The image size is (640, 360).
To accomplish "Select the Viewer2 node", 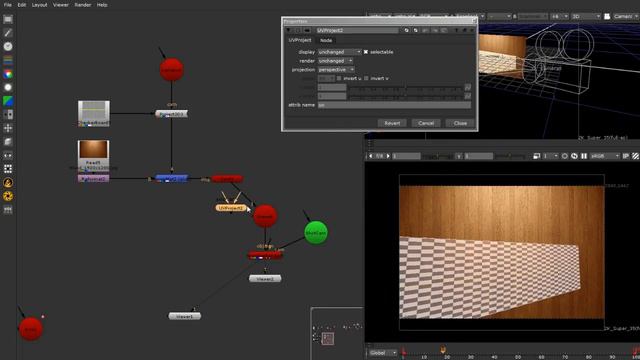I will (265, 279).
